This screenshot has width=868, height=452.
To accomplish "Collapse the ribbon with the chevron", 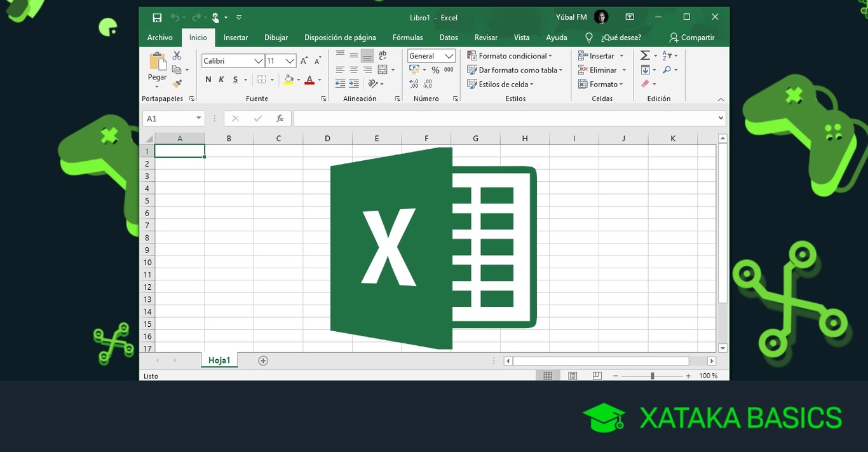I will [x=721, y=99].
